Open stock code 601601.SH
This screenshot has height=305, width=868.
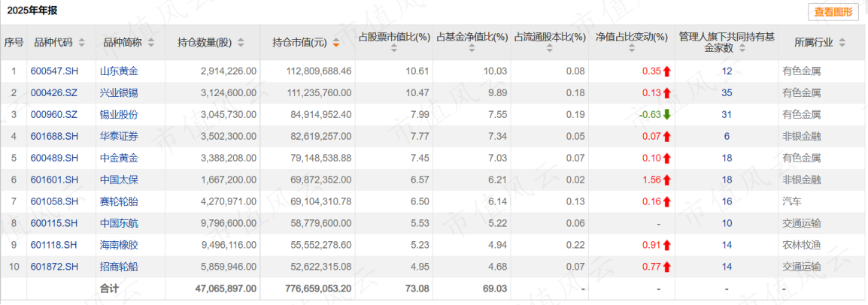tap(54, 180)
